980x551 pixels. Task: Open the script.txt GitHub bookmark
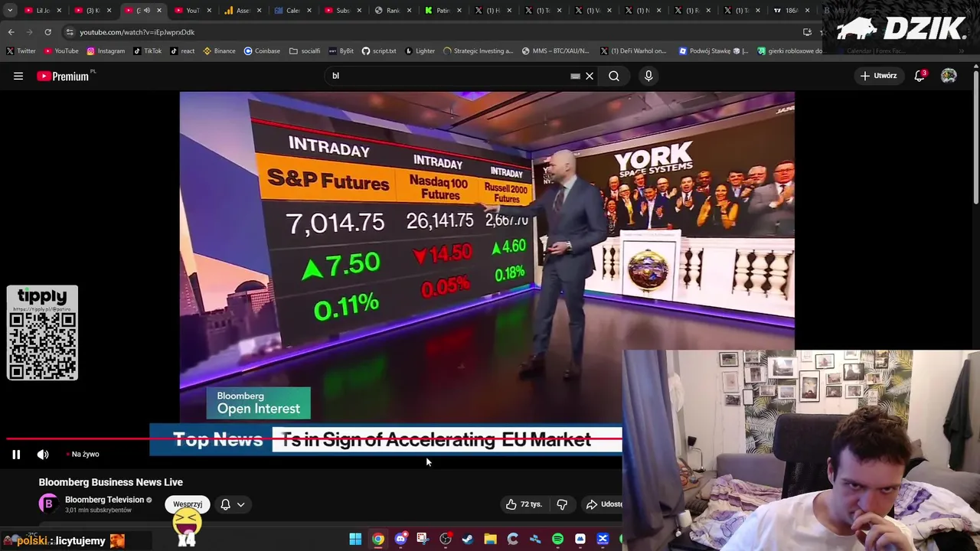point(379,51)
